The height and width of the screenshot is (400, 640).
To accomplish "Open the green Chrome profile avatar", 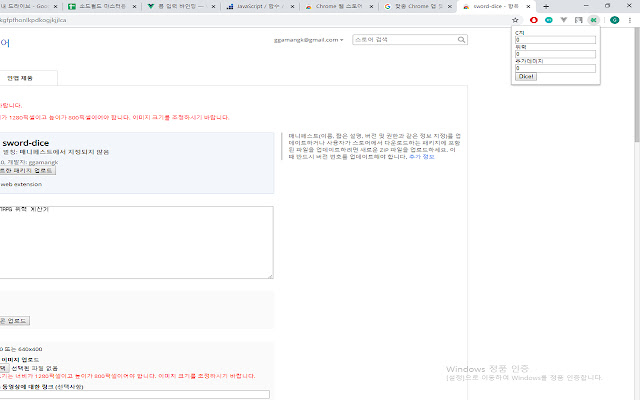I will (x=614, y=20).
